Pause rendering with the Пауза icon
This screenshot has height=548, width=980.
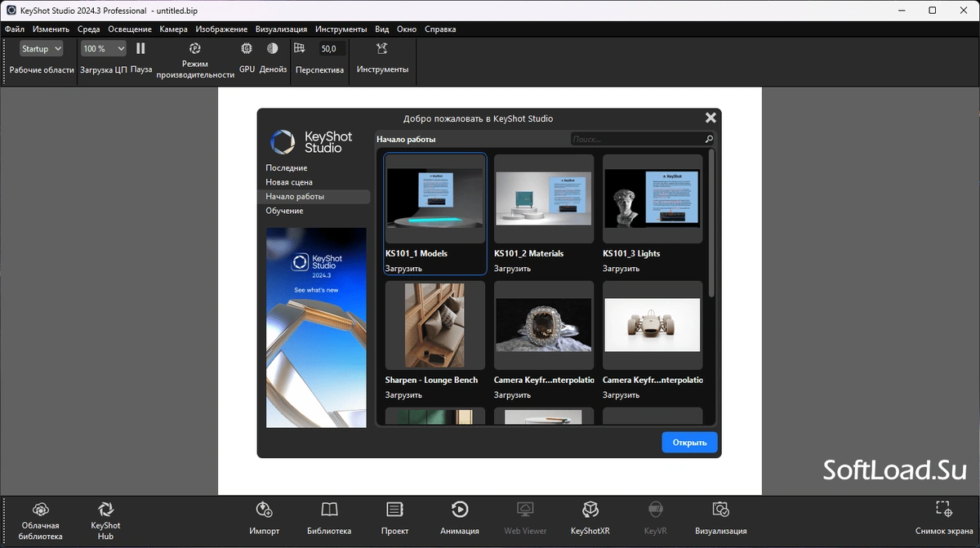(140, 49)
